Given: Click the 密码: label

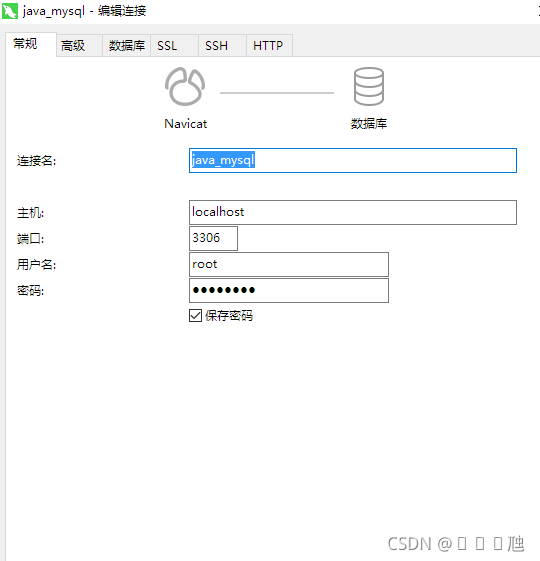Looking at the screenshot, I should pyautogui.click(x=30, y=291).
